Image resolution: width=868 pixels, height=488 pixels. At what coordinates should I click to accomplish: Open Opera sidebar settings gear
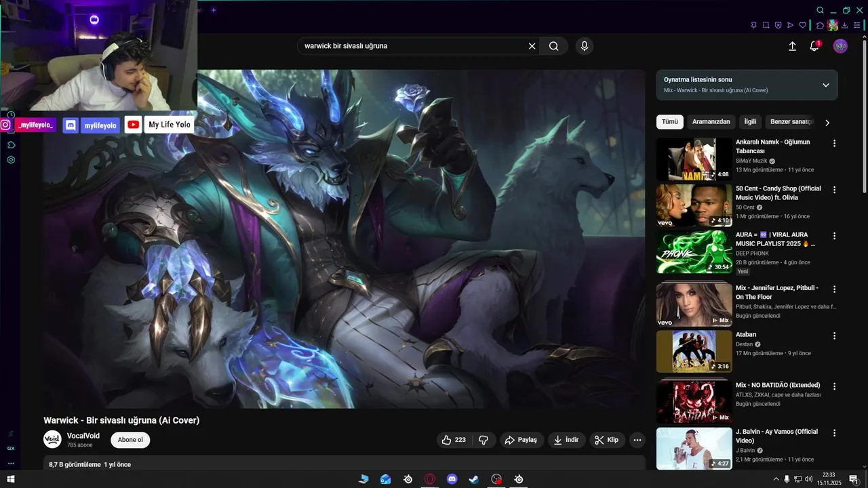(x=11, y=160)
